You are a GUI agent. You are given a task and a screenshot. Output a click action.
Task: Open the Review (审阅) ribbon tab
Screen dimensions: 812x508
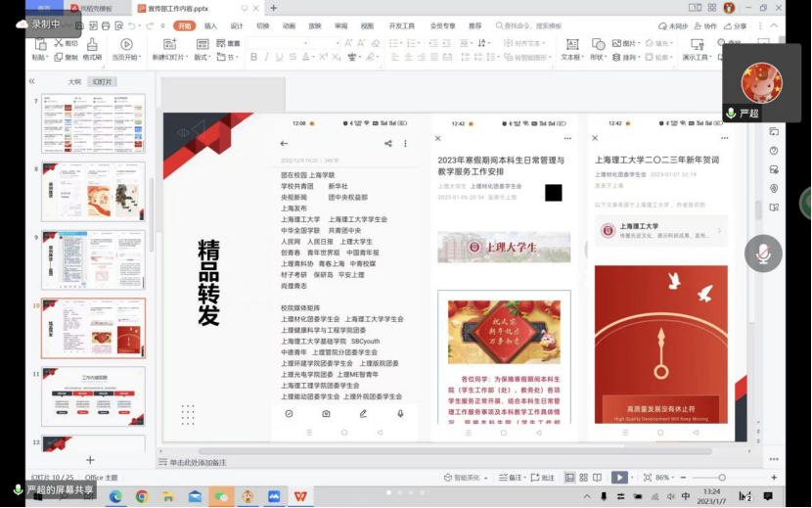[x=340, y=25]
